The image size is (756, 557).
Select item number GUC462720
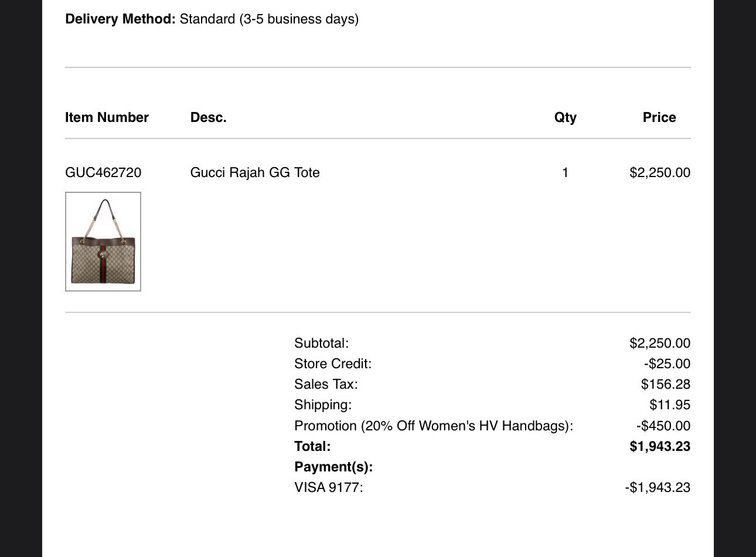103,172
